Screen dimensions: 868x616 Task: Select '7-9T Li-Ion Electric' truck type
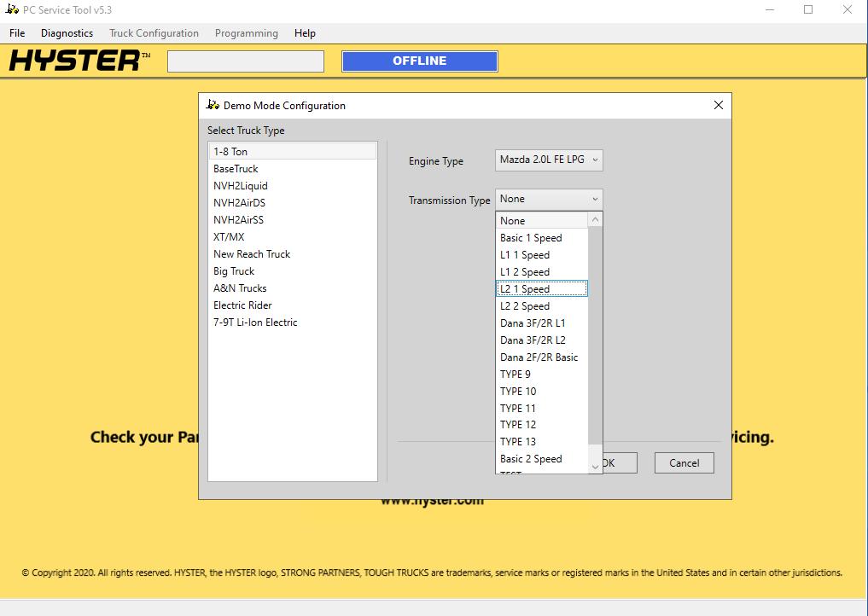click(254, 322)
